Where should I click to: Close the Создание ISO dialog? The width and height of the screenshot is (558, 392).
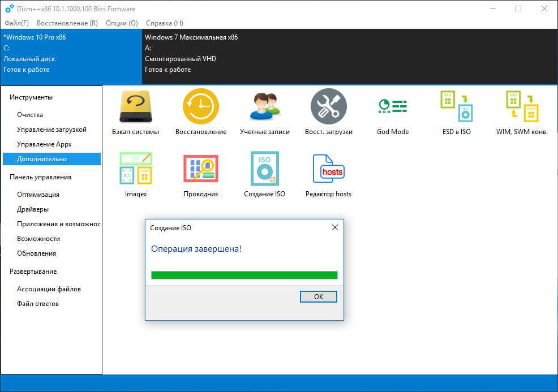(334, 227)
